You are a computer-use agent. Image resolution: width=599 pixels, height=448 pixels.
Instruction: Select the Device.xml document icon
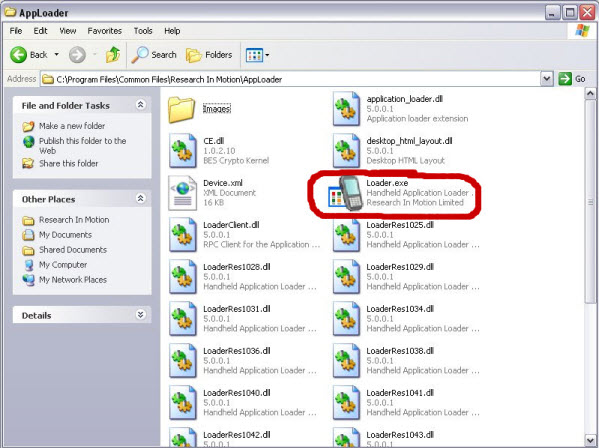tap(183, 193)
